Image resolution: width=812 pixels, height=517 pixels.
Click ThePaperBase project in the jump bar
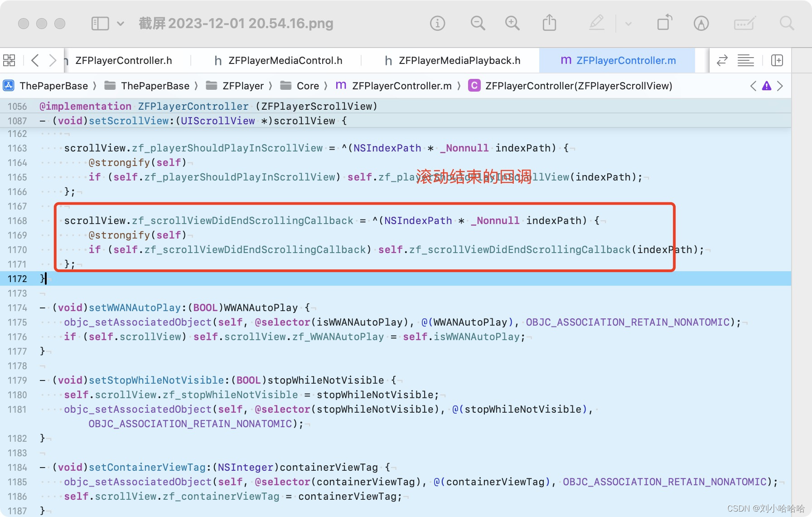(x=54, y=86)
